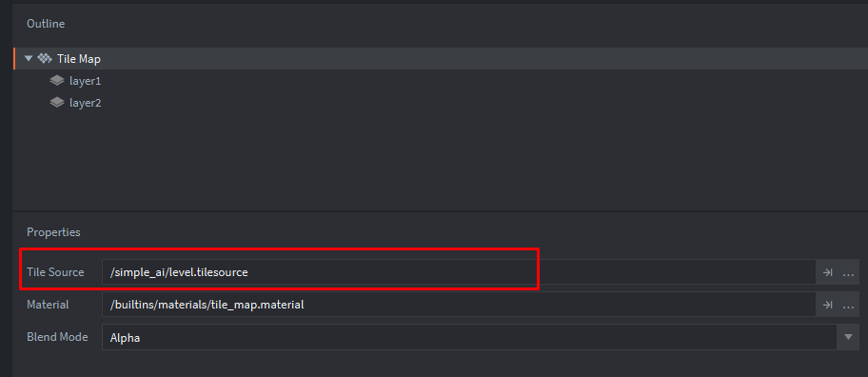868x377 pixels.
Task: Click the Blend Mode property label
Action: pyautogui.click(x=57, y=337)
